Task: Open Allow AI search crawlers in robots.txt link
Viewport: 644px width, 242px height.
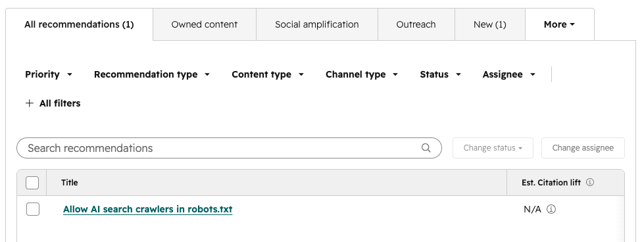Action: pos(148,209)
